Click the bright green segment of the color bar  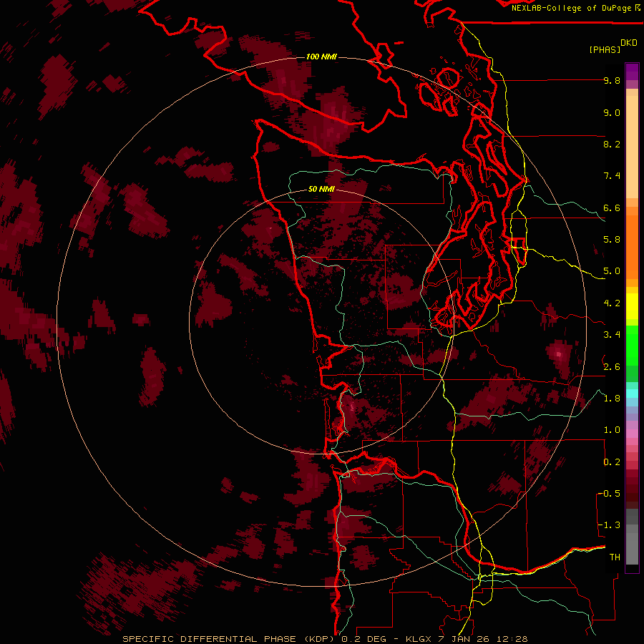coord(632,346)
